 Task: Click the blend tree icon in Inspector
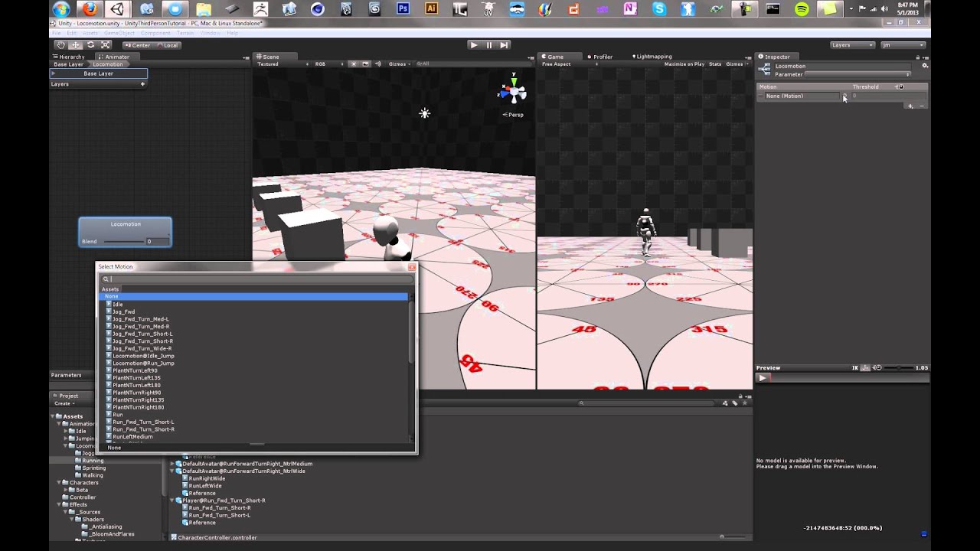pos(764,70)
